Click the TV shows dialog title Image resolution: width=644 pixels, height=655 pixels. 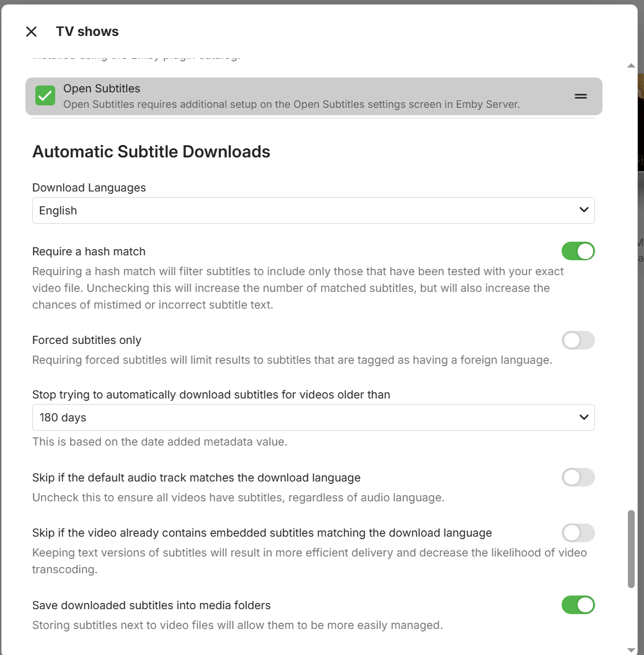pyautogui.click(x=87, y=32)
